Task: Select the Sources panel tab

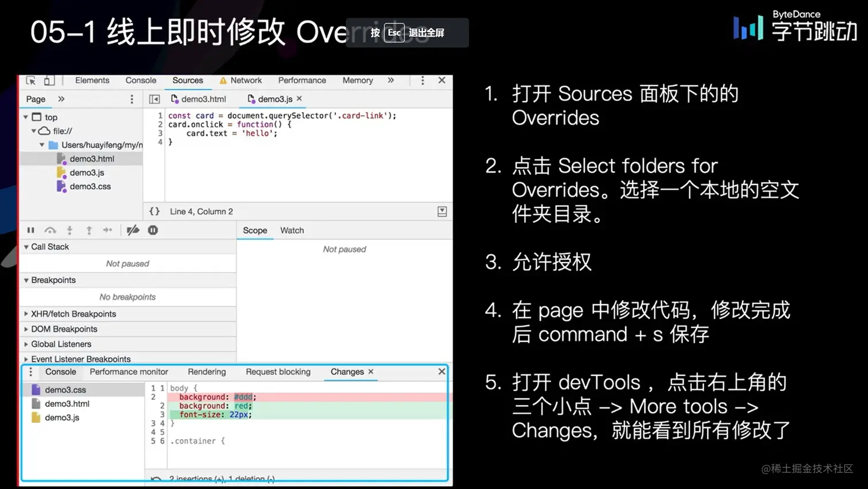Action: pos(188,80)
